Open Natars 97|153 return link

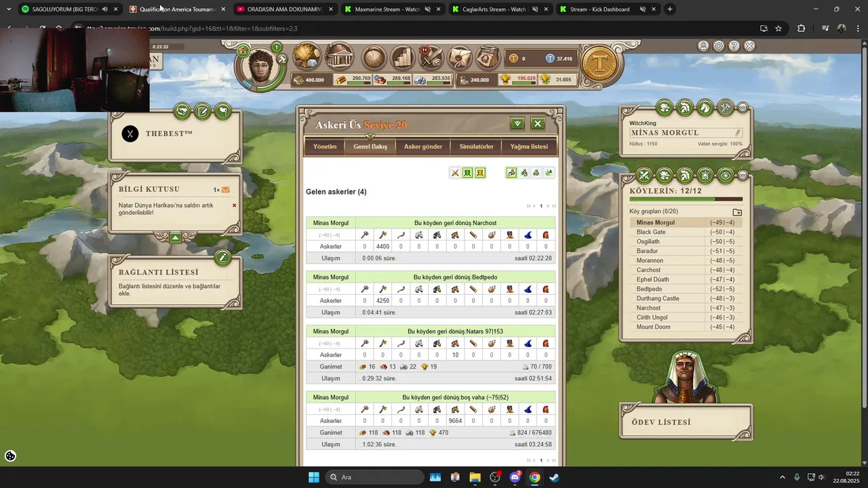tap(455, 331)
